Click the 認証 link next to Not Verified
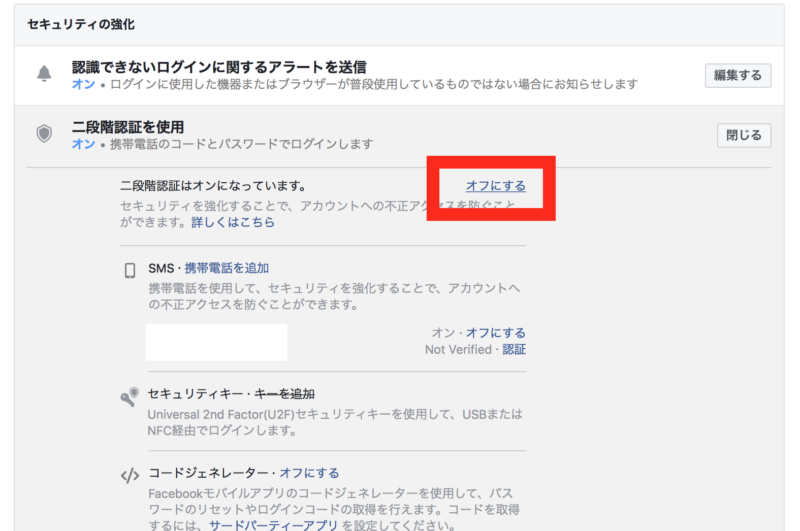The width and height of the screenshot is (800, 531). tap(514, 349)
